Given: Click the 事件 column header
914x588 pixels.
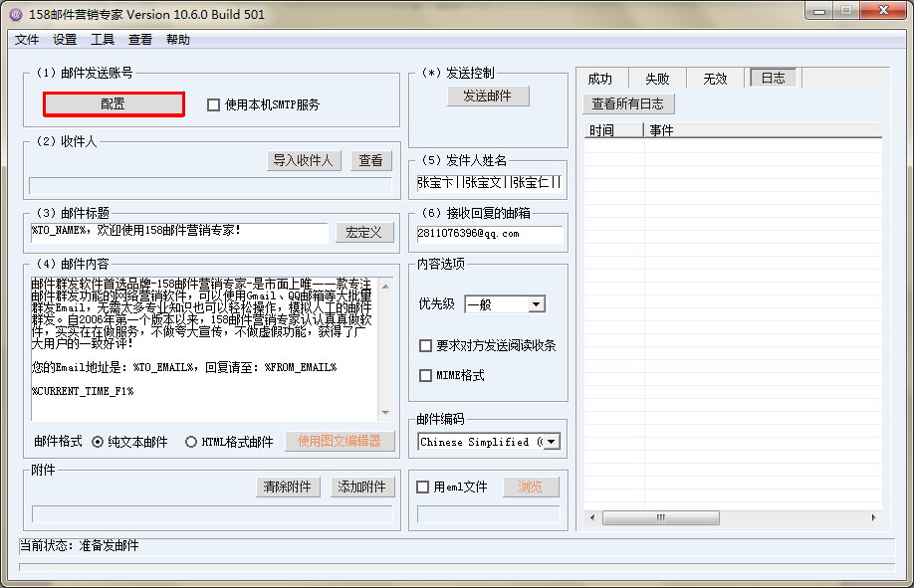Looking at the screenshot, I should pos(763,130).
